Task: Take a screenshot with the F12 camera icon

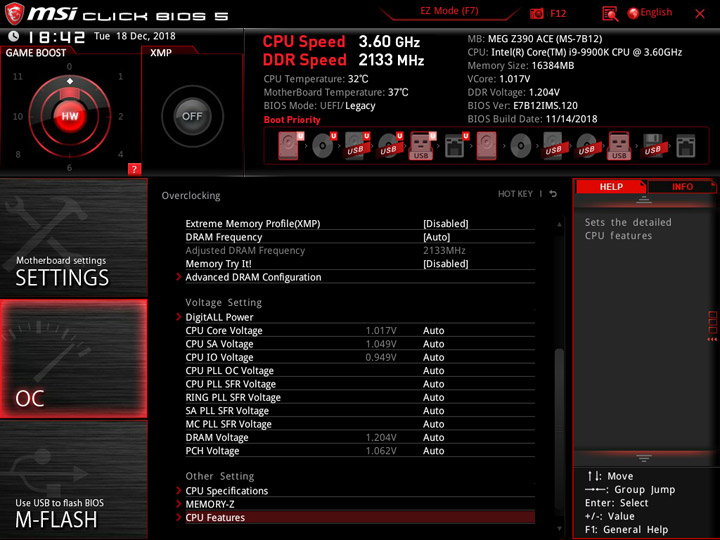Action: point(536,13)
